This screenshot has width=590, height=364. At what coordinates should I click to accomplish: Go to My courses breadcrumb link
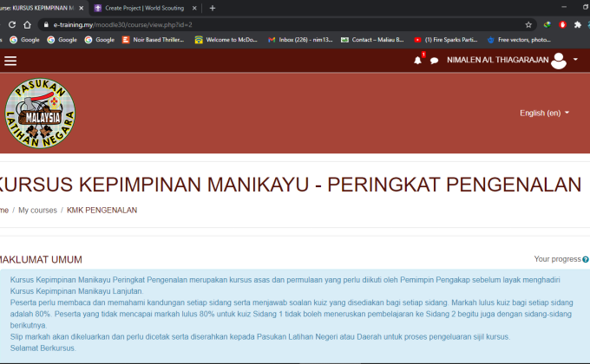pos(37,211)
